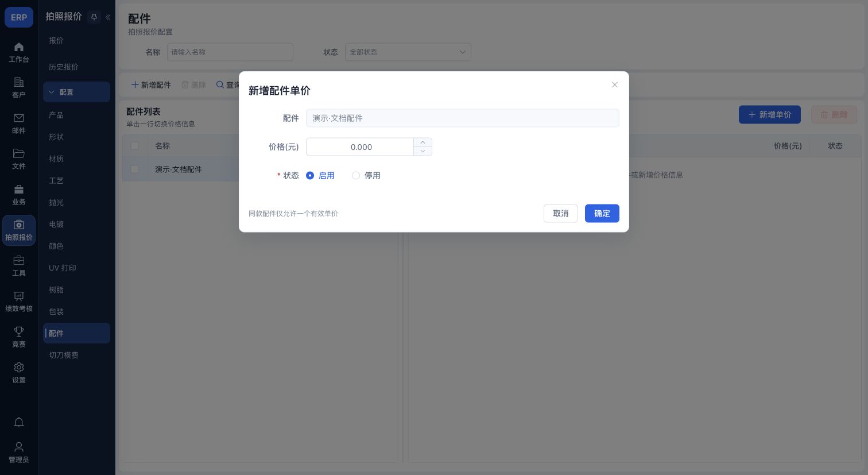
Task: Select the 启用 status radio button
Action: 310,176
